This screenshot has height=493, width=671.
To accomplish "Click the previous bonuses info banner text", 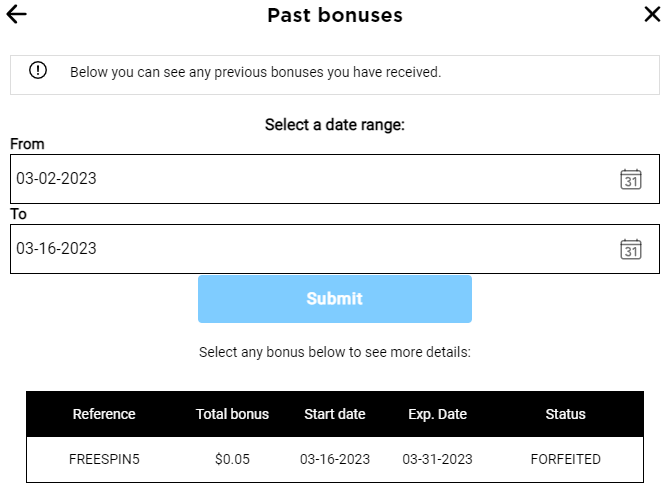I will (255, 72).
